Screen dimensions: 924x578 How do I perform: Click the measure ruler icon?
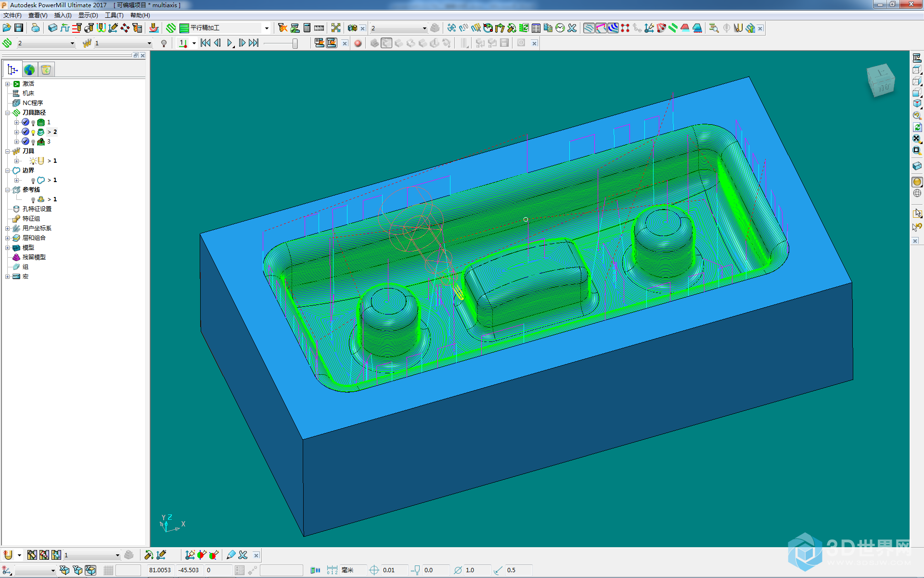319,28
